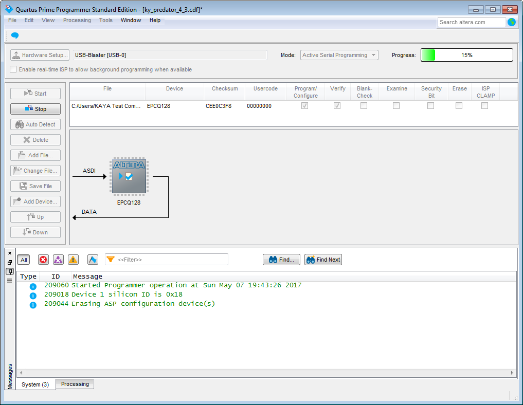The width and height of the screenshot is (523, 405).
Task: Click the info icon on message 209060
Action: pyautogui.click(x=33, y=286)
